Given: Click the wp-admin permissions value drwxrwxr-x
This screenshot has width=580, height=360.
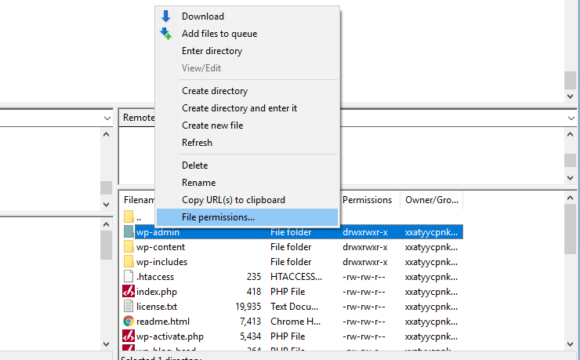Looking at the screenshot, I should coord(365,232).
